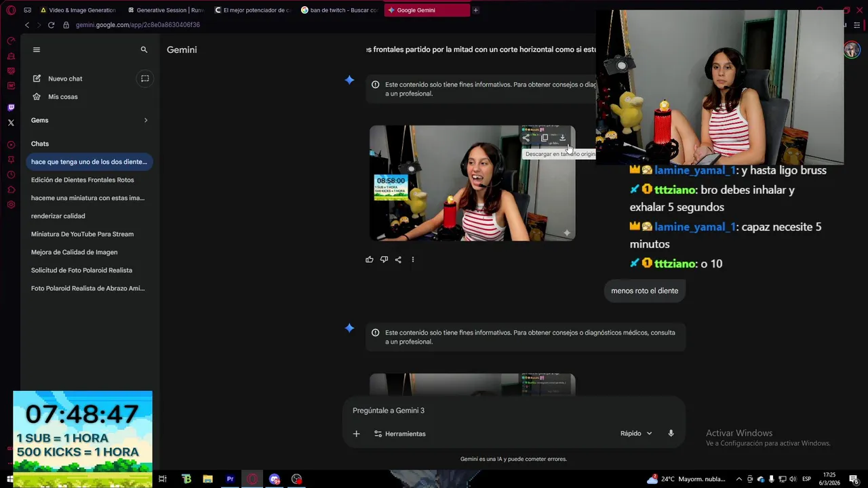Click the temporary chat dashed-square icon
This screenshot has width=868, height=488.
(144, 79)
